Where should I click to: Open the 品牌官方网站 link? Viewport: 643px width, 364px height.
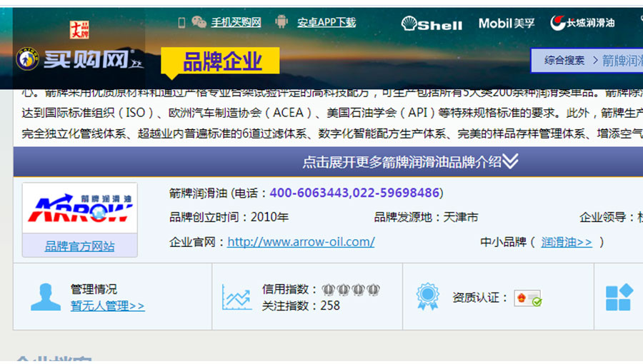pyautogui.click(x=79, y=246)
